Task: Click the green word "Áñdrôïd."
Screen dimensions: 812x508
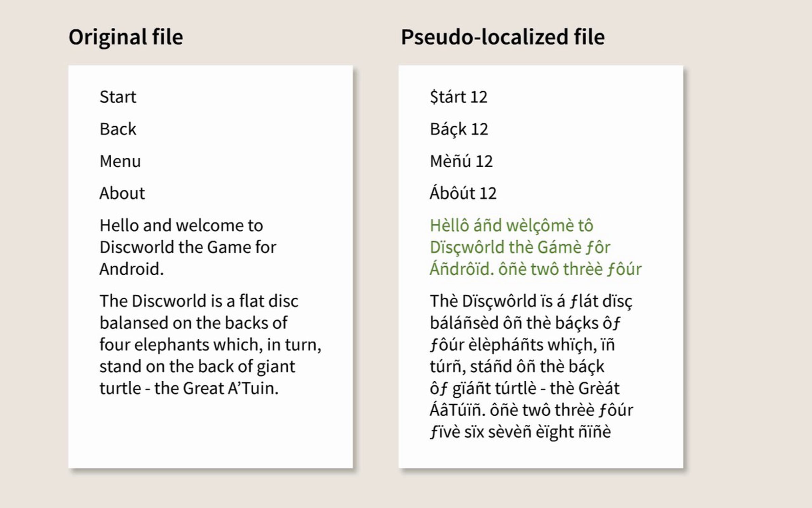Action: (x=462, y=269)
